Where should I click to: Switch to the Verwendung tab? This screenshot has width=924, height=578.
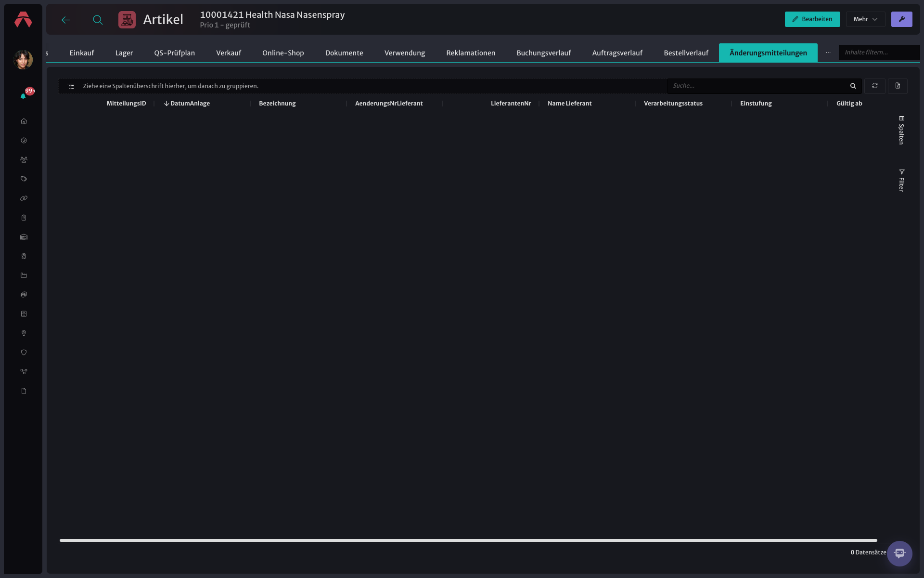405,53
